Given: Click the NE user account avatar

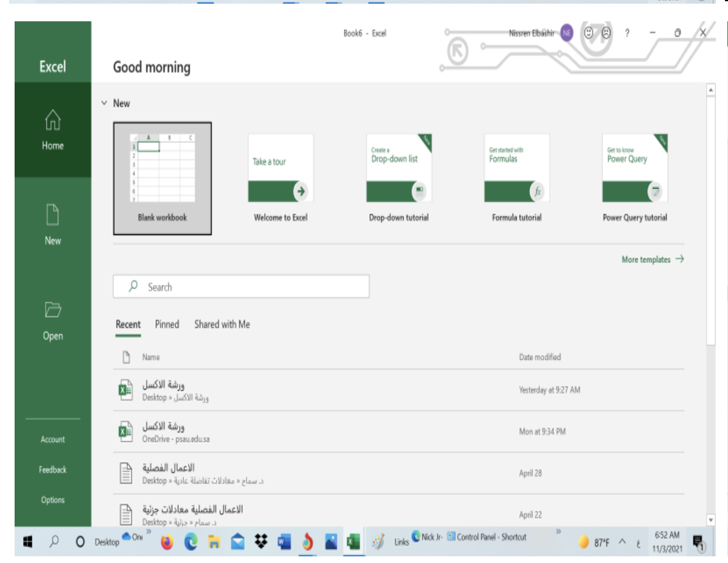Looking at the screenshot, I should [x=567, y=33].
